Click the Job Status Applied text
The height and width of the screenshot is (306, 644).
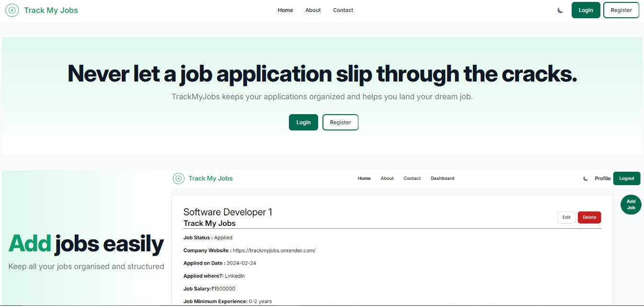pos(208,237)
